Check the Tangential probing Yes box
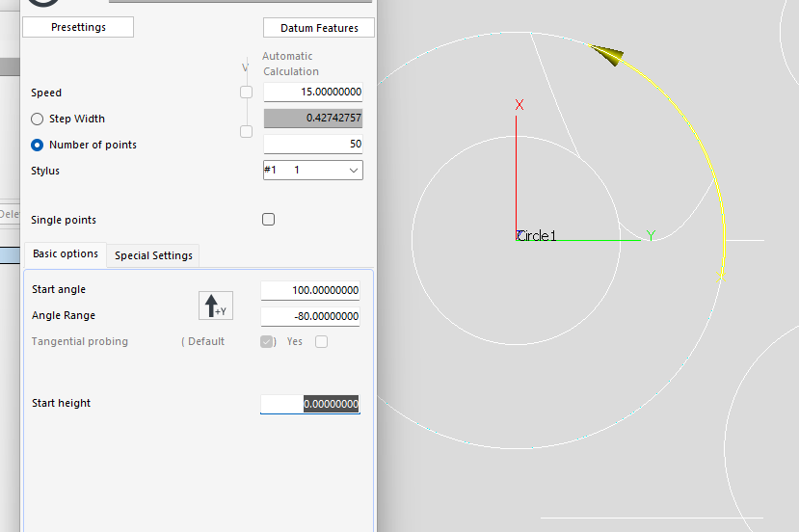This screenshot has height=532, width=799. point(322,341)
